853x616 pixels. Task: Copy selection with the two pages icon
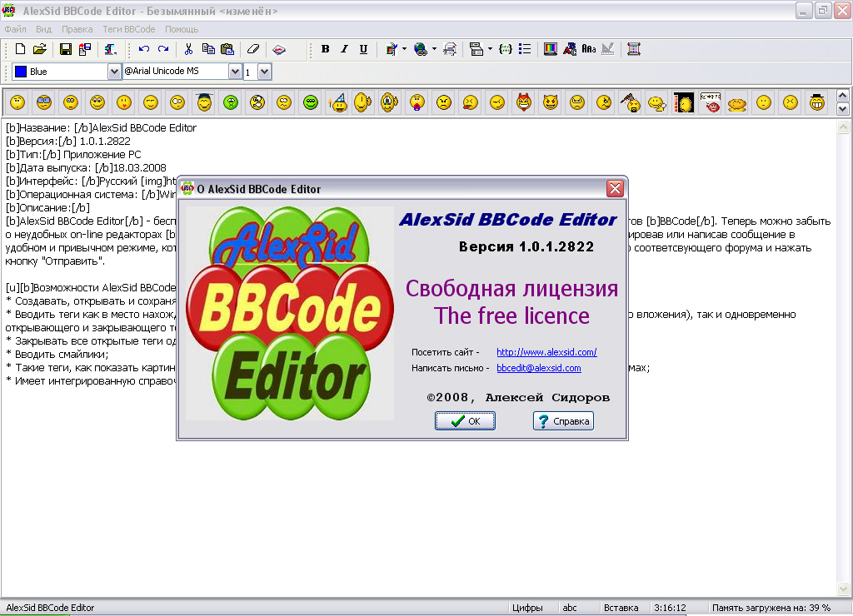(207, 49)
